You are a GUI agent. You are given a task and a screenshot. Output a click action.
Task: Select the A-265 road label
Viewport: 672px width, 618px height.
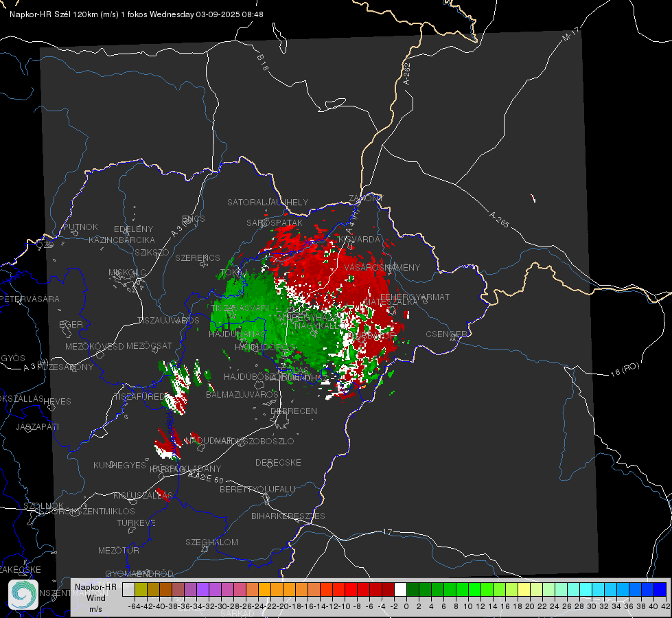(499, 220)
